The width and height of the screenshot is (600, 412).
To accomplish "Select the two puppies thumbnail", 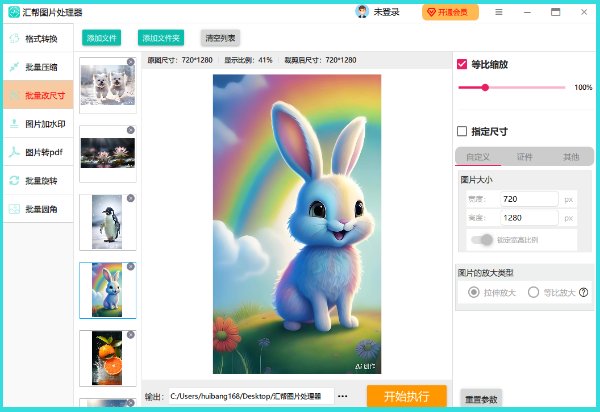I will coord(108,85).
